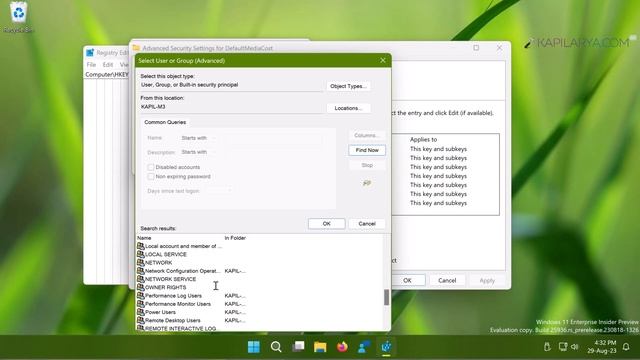Select 'NETWORK SERVICE' in search results

[x=171, y=279]
